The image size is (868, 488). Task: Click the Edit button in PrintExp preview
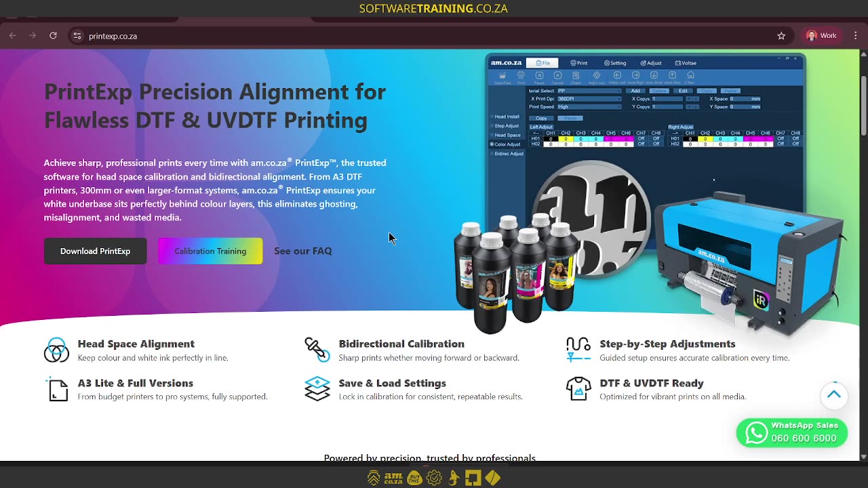[683, 91]
